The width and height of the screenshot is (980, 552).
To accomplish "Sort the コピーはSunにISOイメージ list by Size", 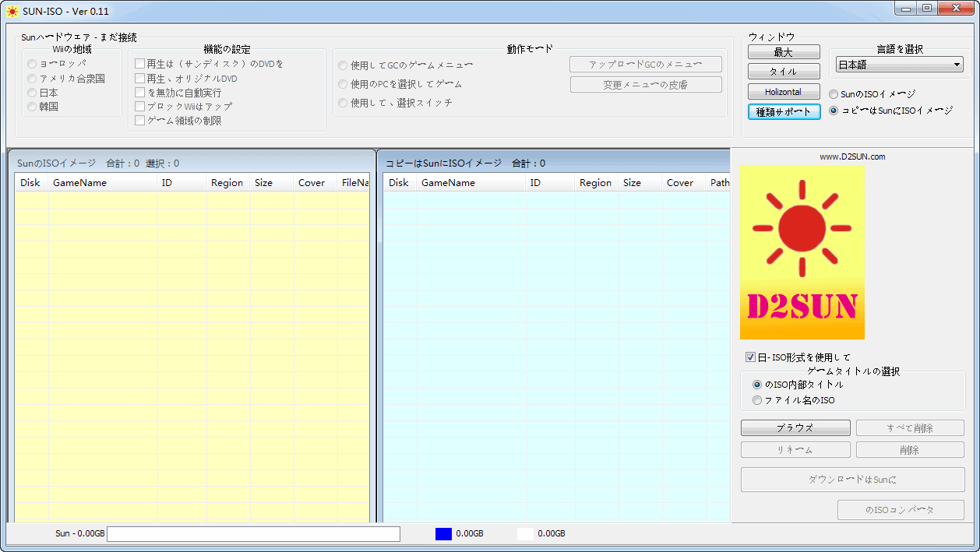I will click(640, 183).
